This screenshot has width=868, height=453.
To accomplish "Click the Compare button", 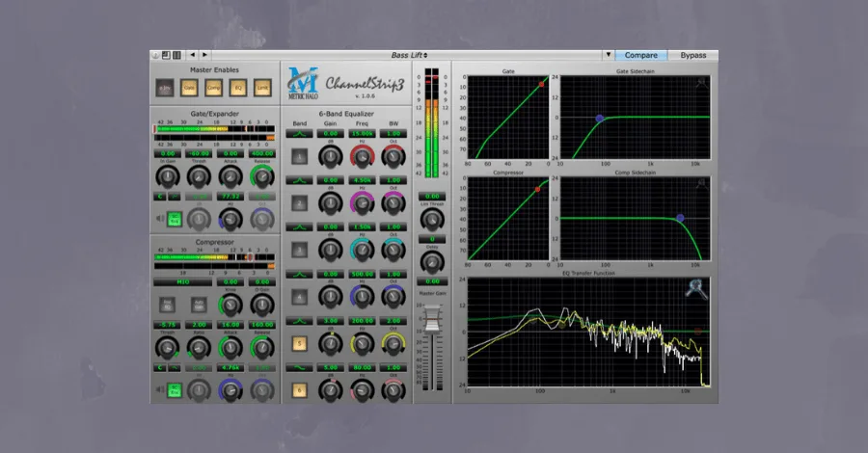I will click(x=641, y=55).
